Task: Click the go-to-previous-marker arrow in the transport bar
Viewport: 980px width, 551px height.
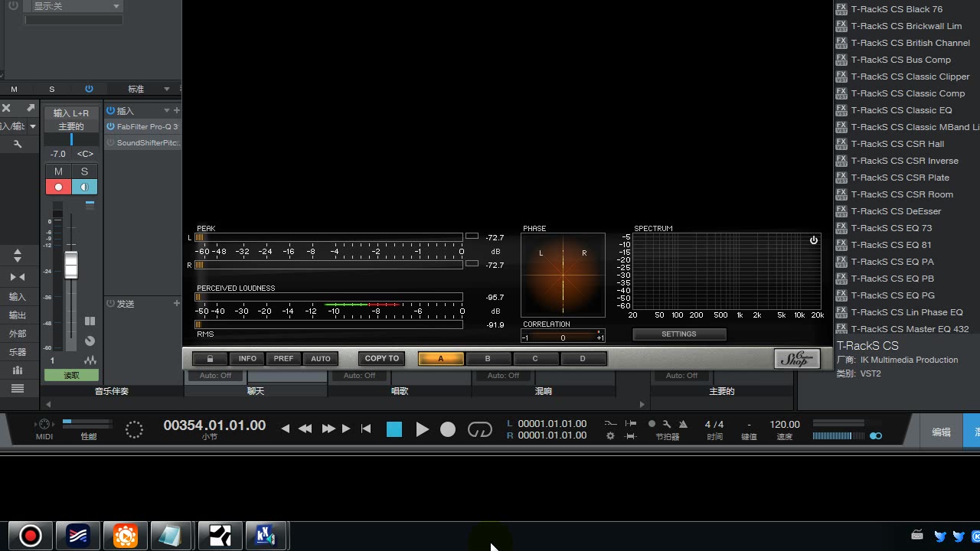Action: (x=286, y=429)
